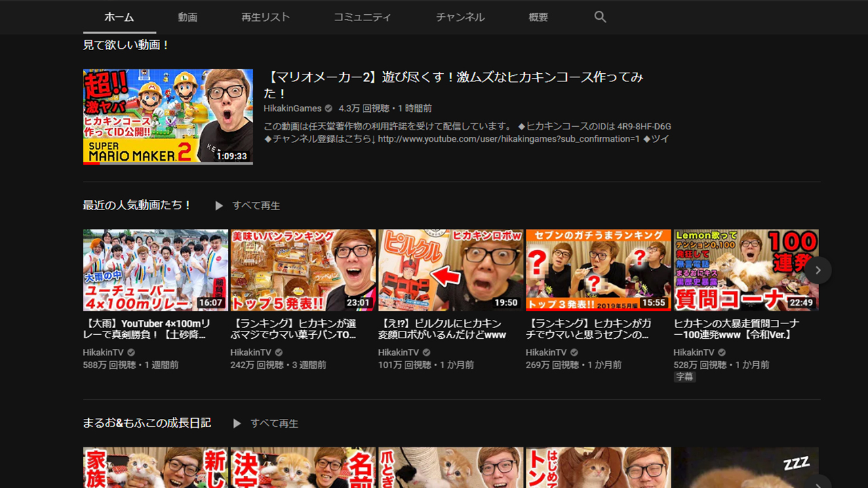Click verified badge under the 4×100mリレー video

(x=131, y=352)
